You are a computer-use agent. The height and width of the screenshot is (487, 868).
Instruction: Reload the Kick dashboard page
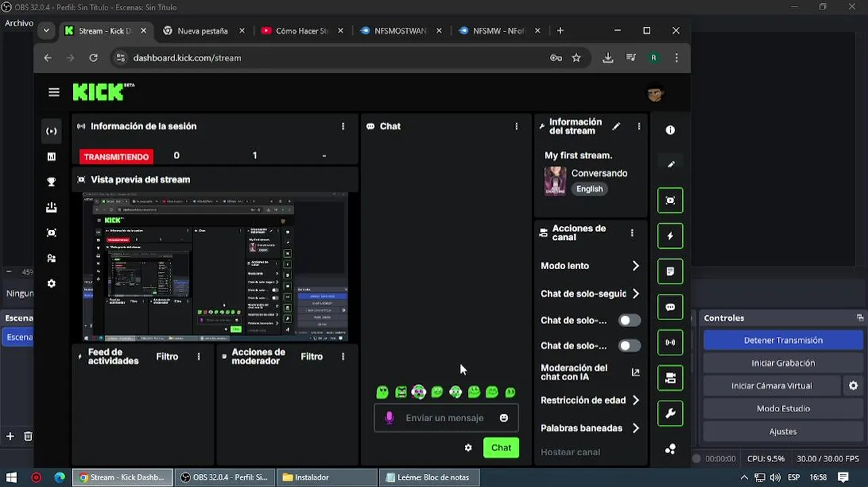93,58
